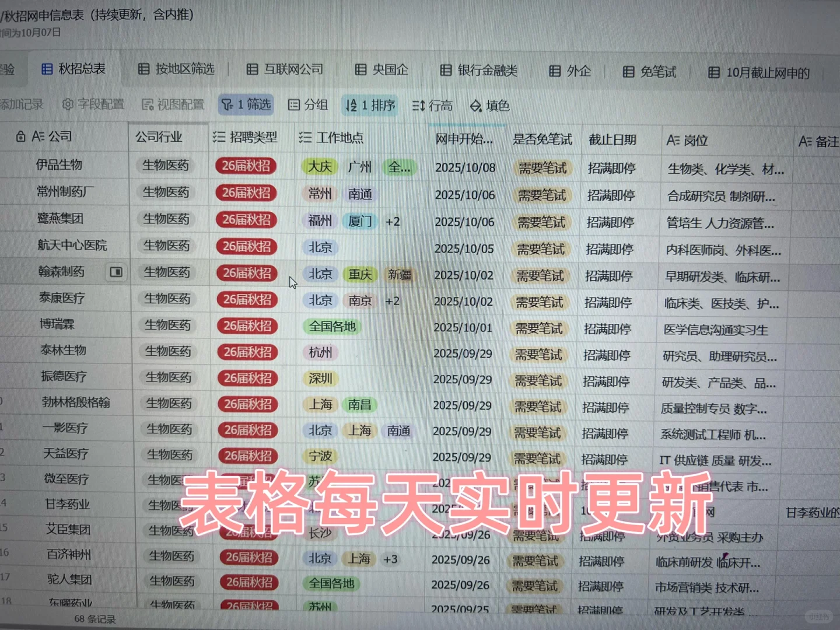
Task: Open the 免笔试 view tab
Action: point(649,72)
